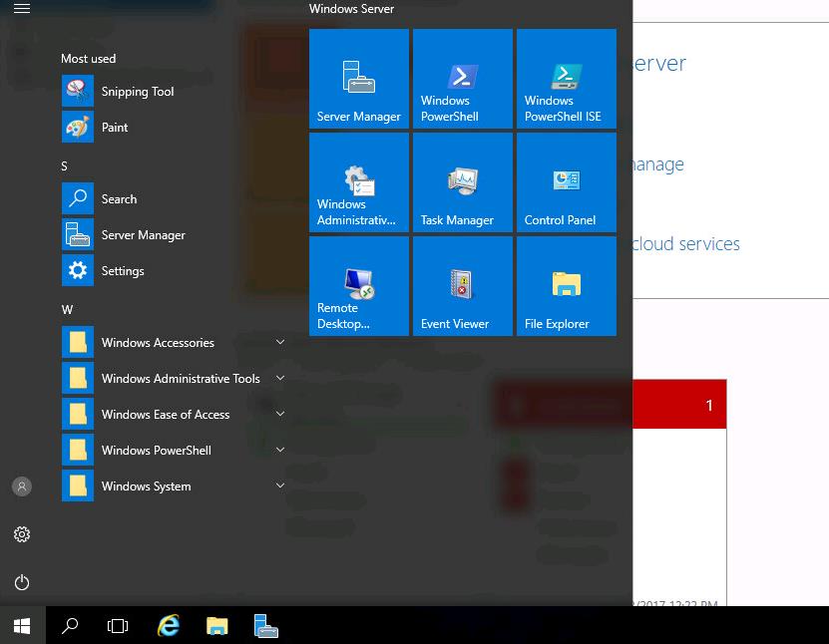Expand the Windows Ease of Access folder
This screenshot has width=829, height=644.
tap(175, 414)
